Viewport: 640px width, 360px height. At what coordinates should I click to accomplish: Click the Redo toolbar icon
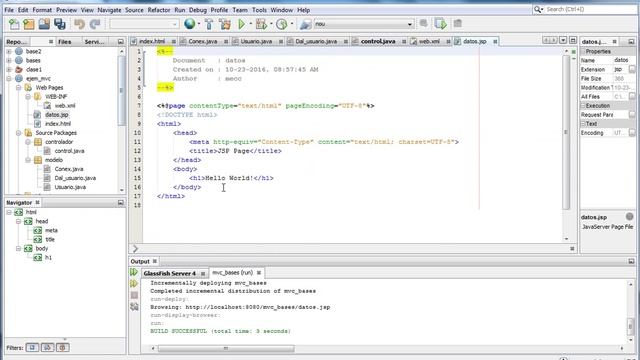click(95, 24)
